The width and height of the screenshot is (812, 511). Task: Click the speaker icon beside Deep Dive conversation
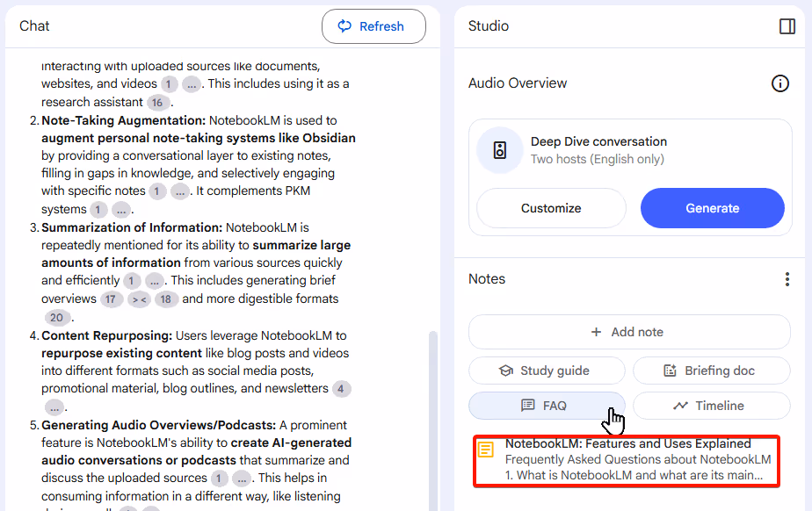pyautogui.click(x=500, y=150)
